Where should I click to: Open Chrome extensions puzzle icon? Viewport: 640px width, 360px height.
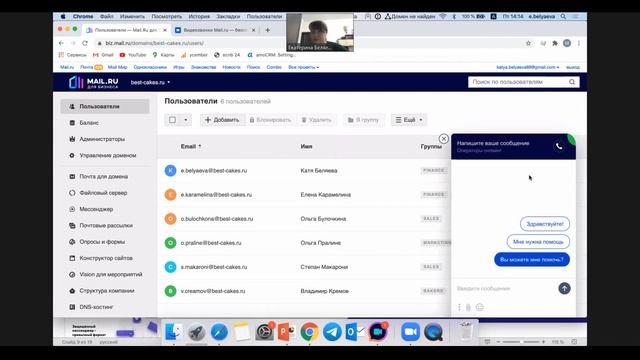click(555, 43)
